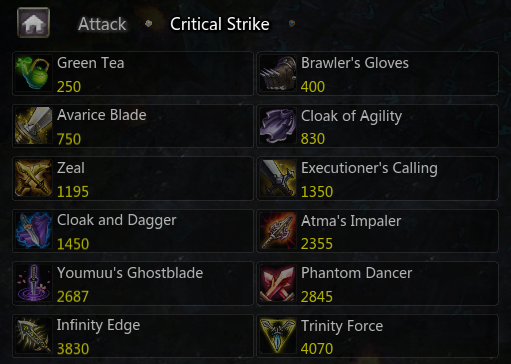This screenshot has height=364, width=511.
Task: Click the Infinity Edge item name
Action: (x=98, y=326)
